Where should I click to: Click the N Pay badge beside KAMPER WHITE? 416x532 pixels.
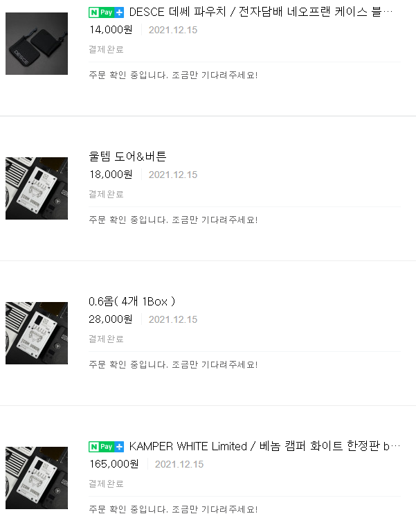pos(106,447)
